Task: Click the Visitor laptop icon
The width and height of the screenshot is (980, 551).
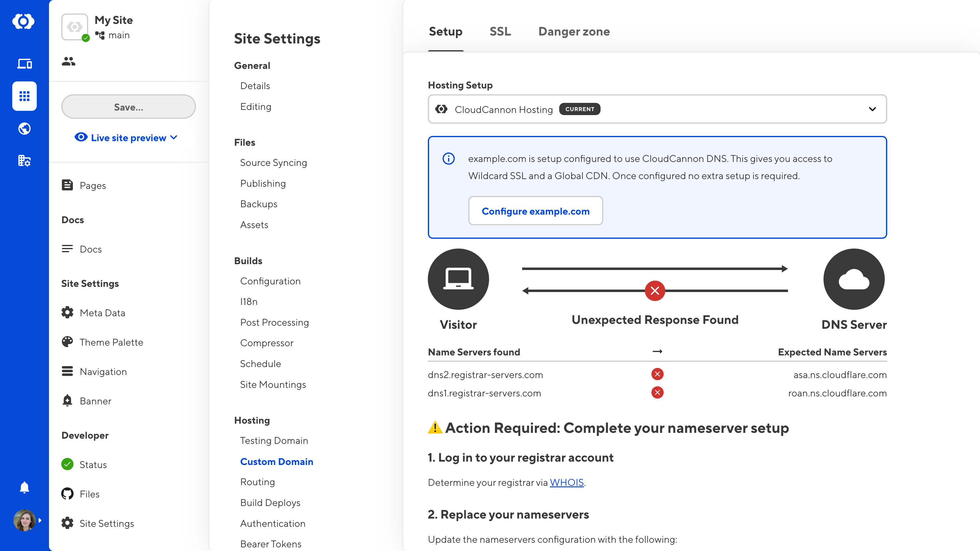Action: (458, 279)
